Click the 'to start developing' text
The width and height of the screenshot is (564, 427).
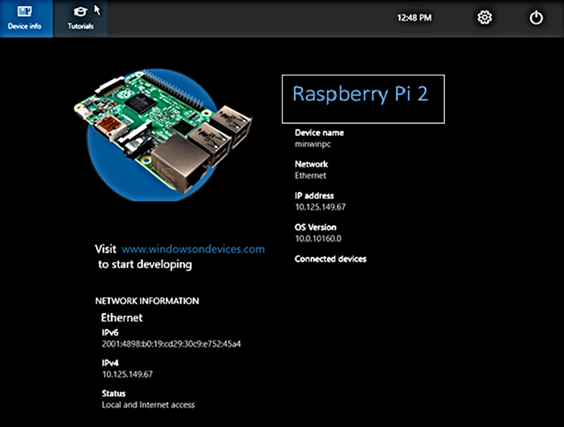[145, 264]
